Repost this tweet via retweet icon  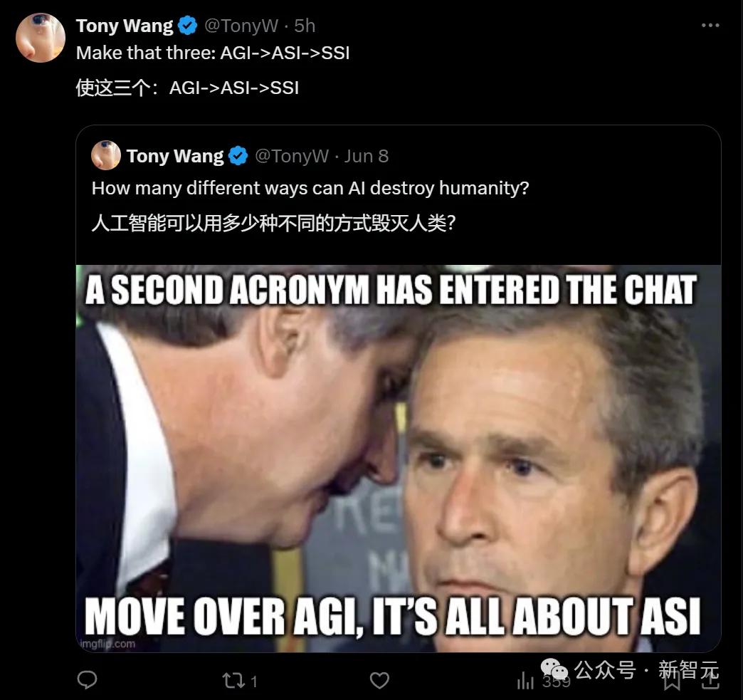(x=233, y=681)
